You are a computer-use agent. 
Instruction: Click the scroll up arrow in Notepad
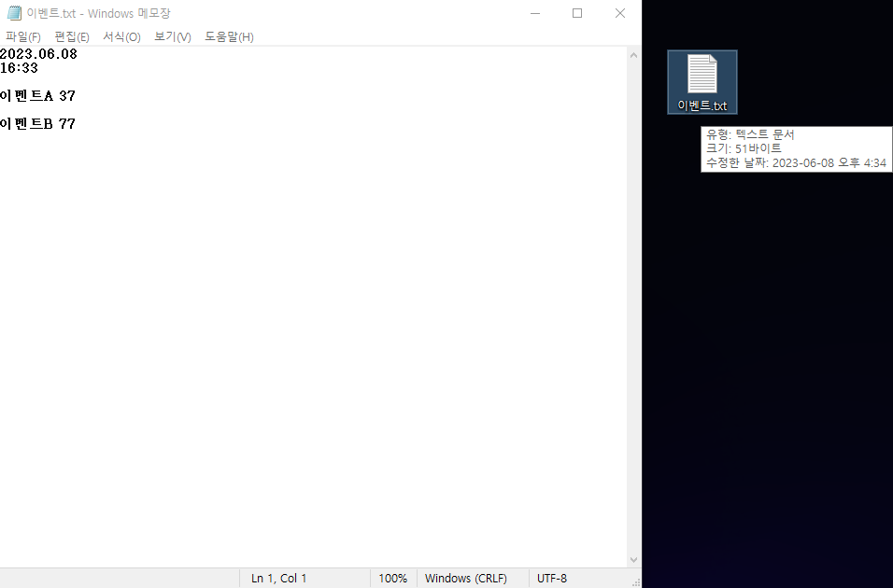click(634, 55)
